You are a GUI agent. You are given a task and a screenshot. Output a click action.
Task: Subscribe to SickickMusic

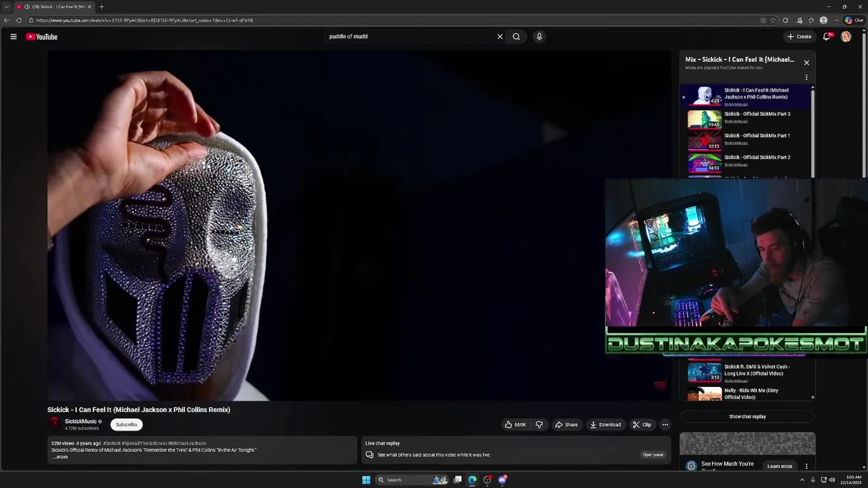coord(126,425)
